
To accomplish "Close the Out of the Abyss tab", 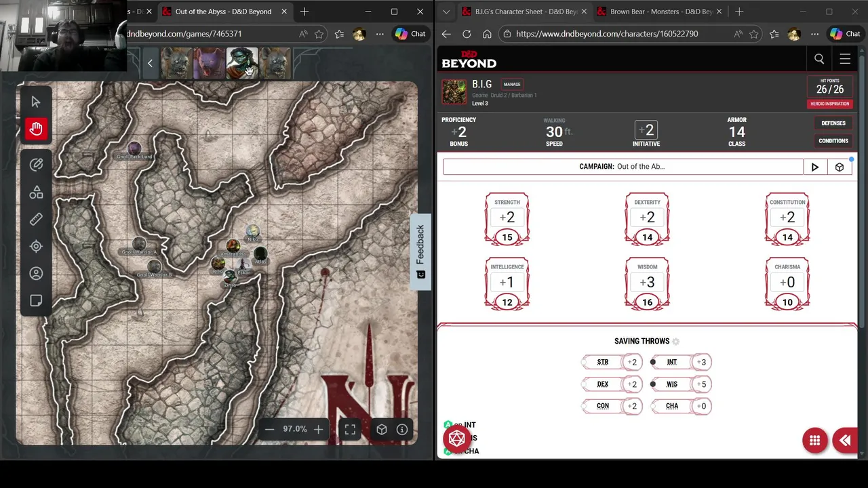I will (x=284, y=12).
